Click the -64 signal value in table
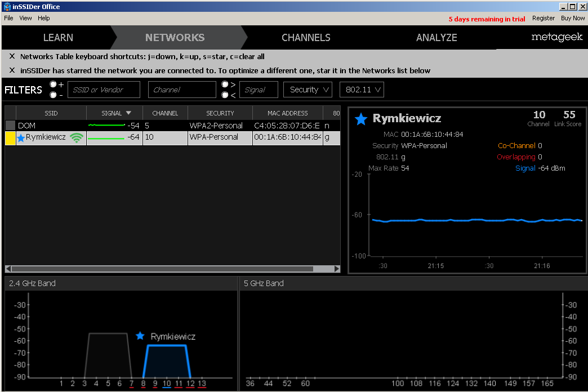The height and width of the screenshot is (392, 588). click(133, 137)
